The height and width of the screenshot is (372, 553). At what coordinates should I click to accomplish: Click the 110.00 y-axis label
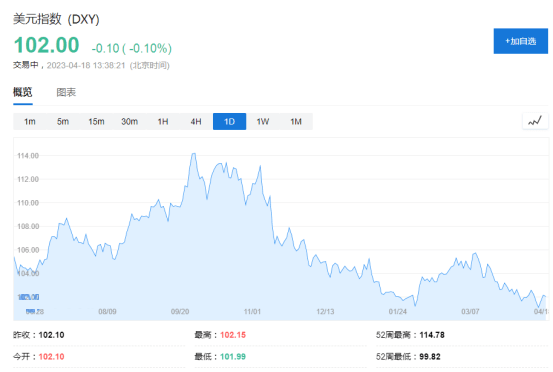click(x=28, y=203)
